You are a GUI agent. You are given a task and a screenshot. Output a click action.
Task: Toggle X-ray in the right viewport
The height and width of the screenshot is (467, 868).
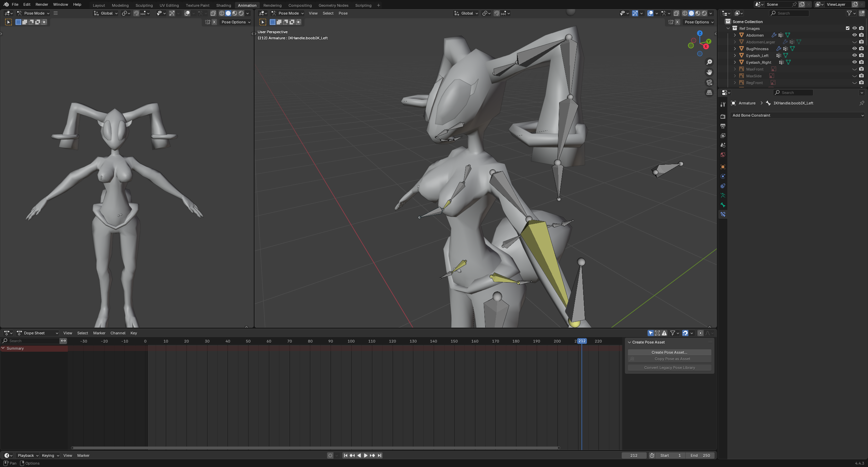[676, 13]
